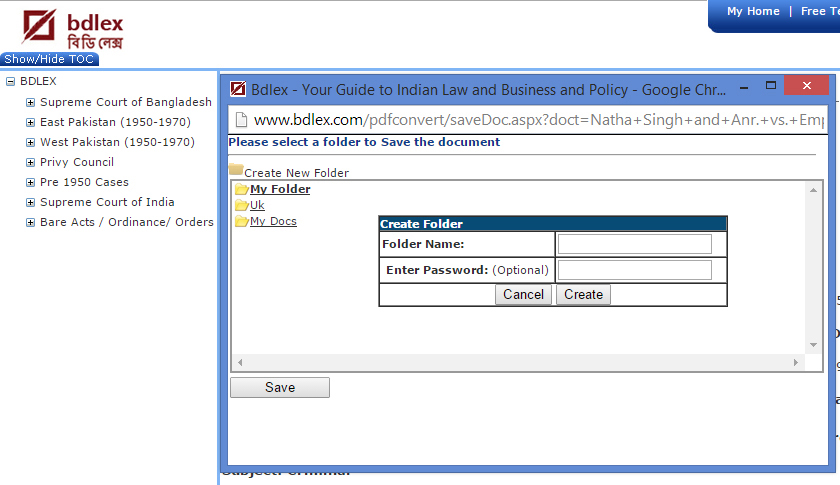Viewport: 840px width, 485px height.
Task: Expand Bare Acts / Ordinance/ Orders node
Action: pos(31,222)
